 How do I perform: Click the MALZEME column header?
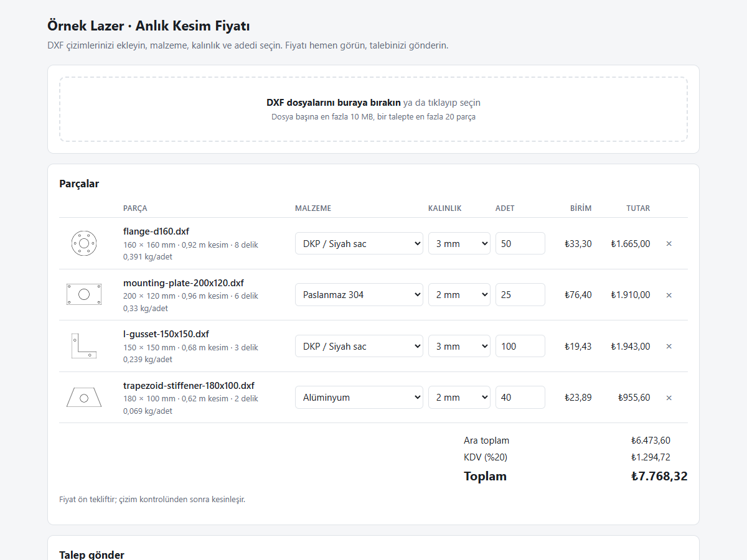click(313, 208)
